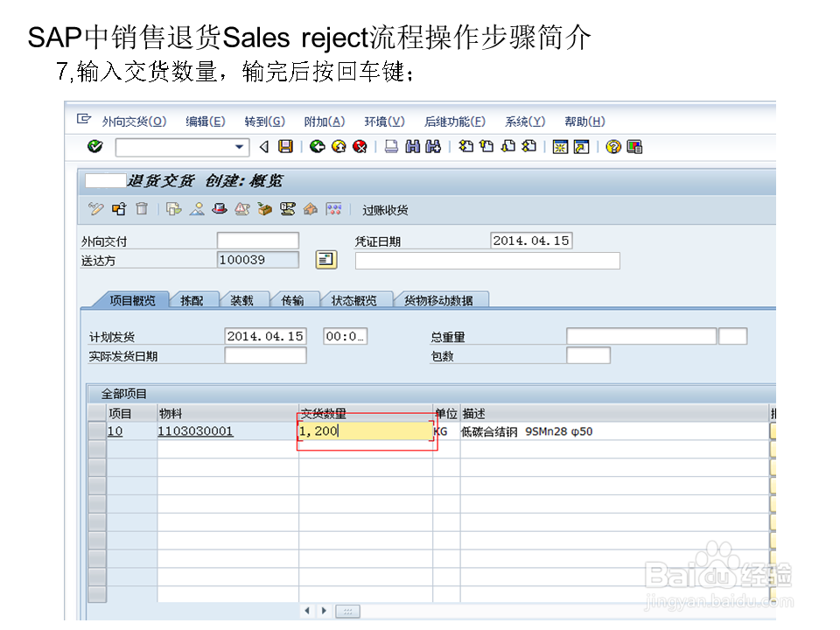Switch to the 传输 tab
Image resolution: width=840 pixels, height=630 pixels.
292,300
